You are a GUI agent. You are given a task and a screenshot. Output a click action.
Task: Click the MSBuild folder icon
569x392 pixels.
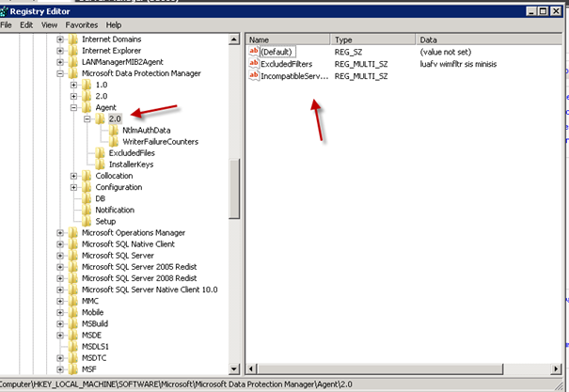pyautogui.click(x=73, y=323)
